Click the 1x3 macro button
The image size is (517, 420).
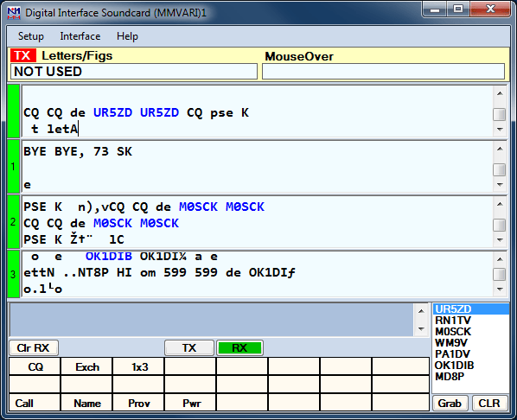tap(138, 366)
